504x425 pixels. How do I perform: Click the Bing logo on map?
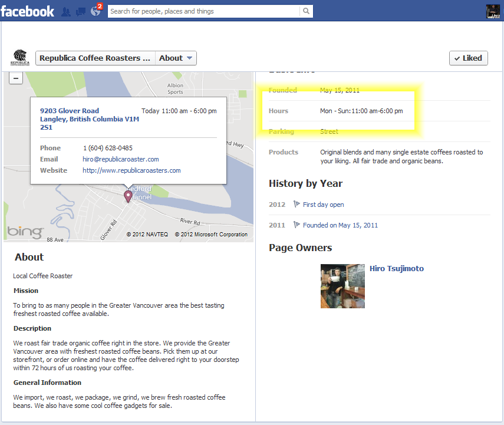tap(25, 232)
